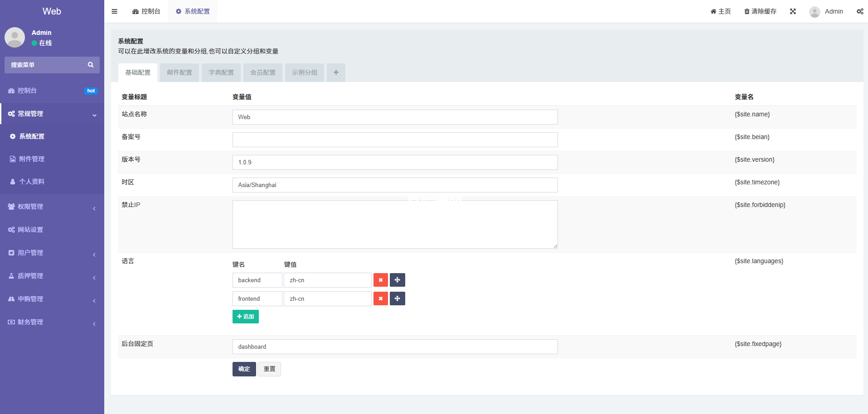868x414 pixels.
Task: Click the 禁止IP textarea
Action: pyautogui.click(x=395, y=224)
